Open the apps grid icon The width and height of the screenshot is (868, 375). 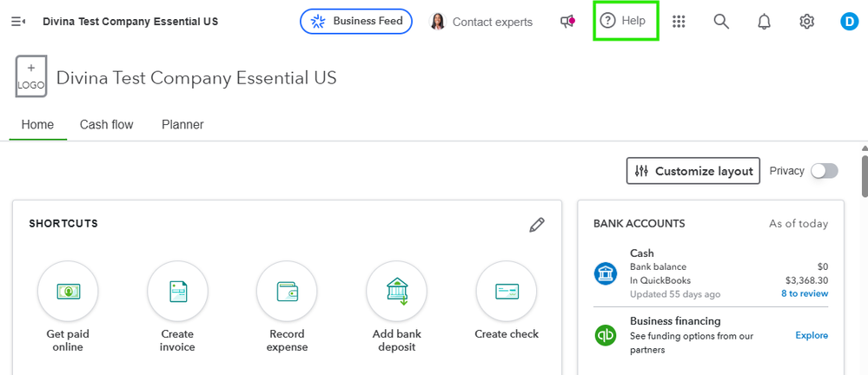(x=679, y=22)
